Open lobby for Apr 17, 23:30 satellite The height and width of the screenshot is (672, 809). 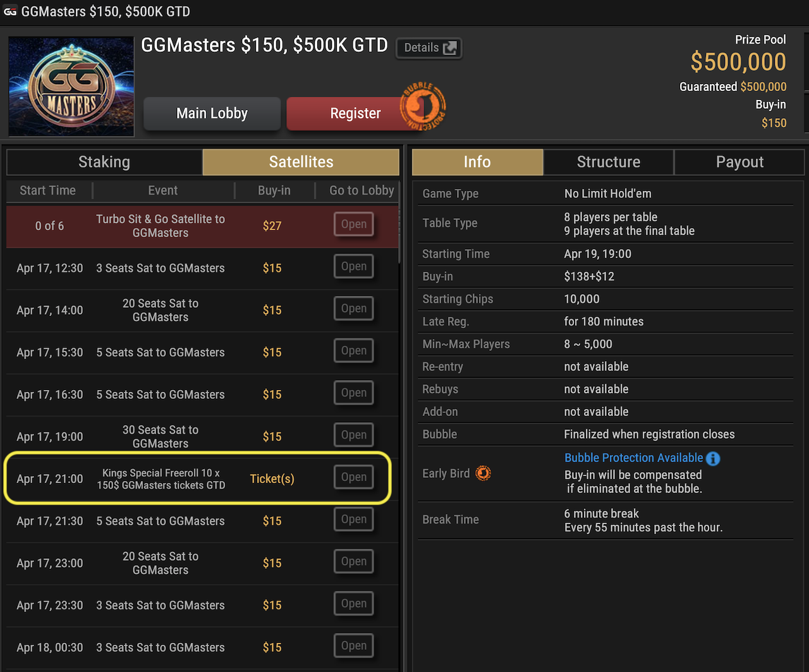[354, 604]
